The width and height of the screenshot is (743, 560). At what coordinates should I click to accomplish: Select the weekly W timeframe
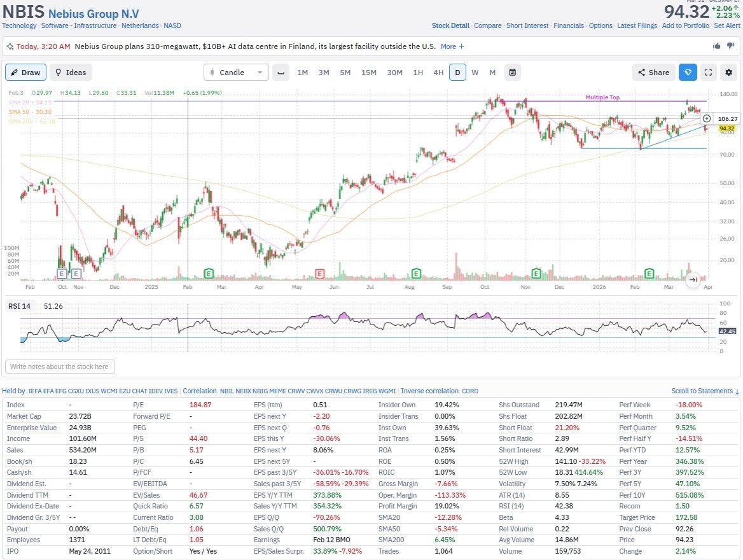pos(475,73)
